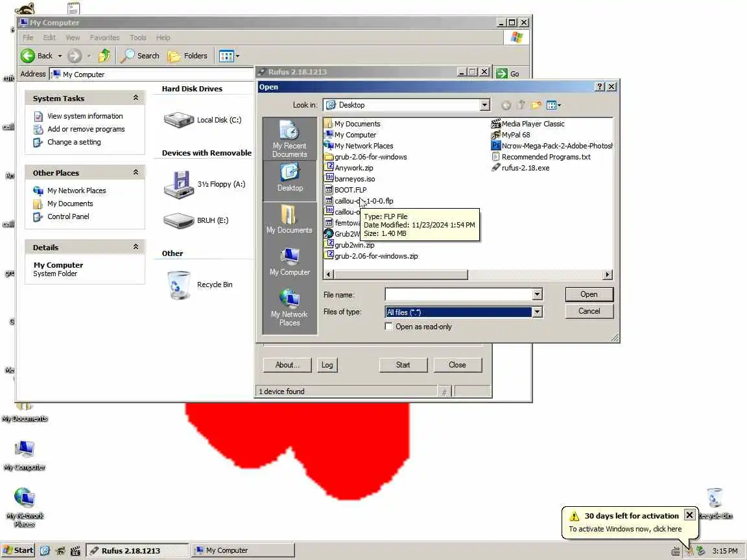Click Add or remove programs link
This screenshot has width=747, height=560.
86,129
